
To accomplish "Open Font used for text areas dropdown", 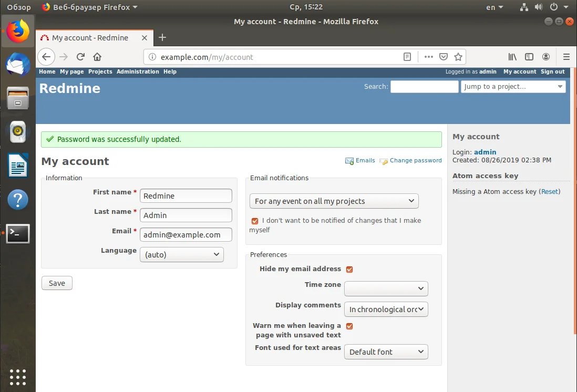I will [386, 352].
